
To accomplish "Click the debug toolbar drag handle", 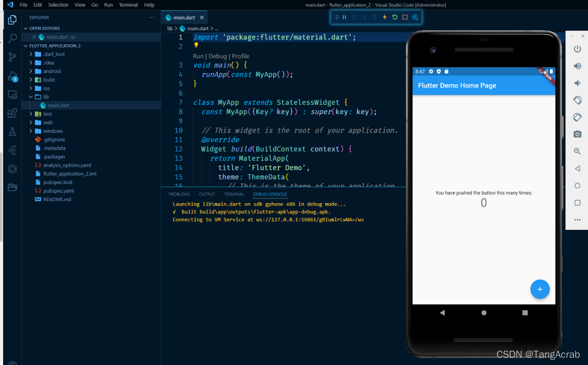I will pos(337,17).
